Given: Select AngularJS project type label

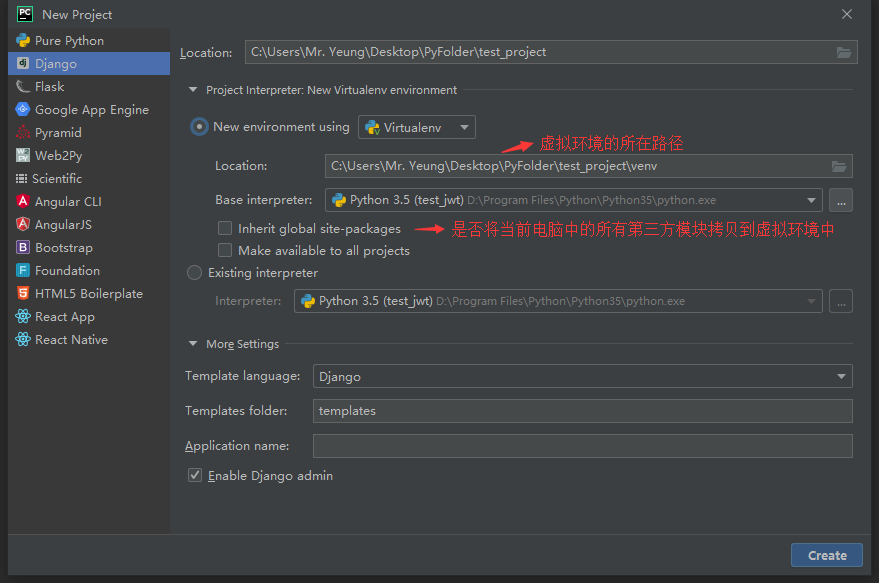Looking at the screenshot, I should click(63, 225).
